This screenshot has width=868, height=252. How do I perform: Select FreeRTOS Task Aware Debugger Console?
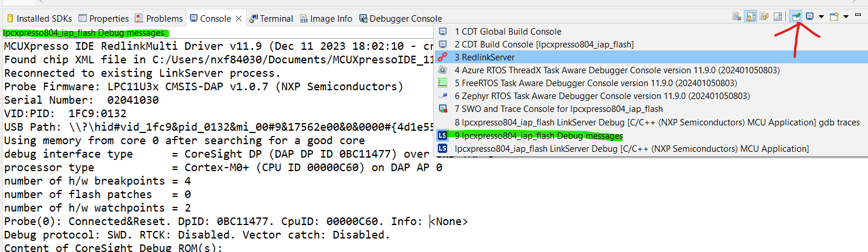(x=595, y=83)
